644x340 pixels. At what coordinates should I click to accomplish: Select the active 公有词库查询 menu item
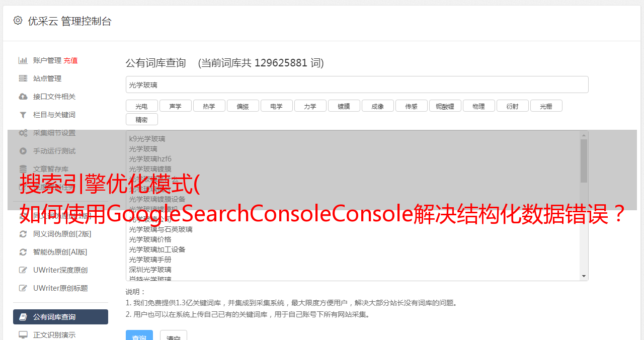tap(60, 317)
